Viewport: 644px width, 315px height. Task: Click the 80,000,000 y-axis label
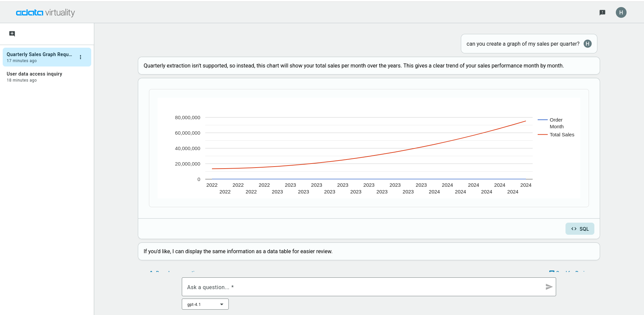pyautogui.click(x=187, y=118)
